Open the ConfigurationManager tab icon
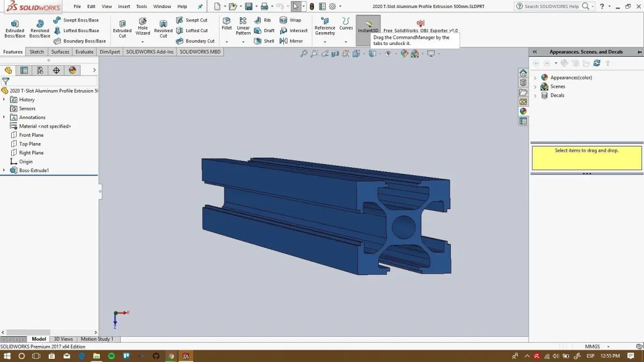The width and height of the screenshot is (644, 362). pos(40,70)
